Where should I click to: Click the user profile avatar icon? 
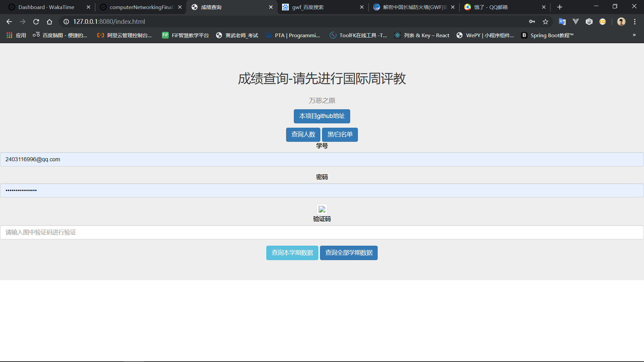(x=621, y=22)
